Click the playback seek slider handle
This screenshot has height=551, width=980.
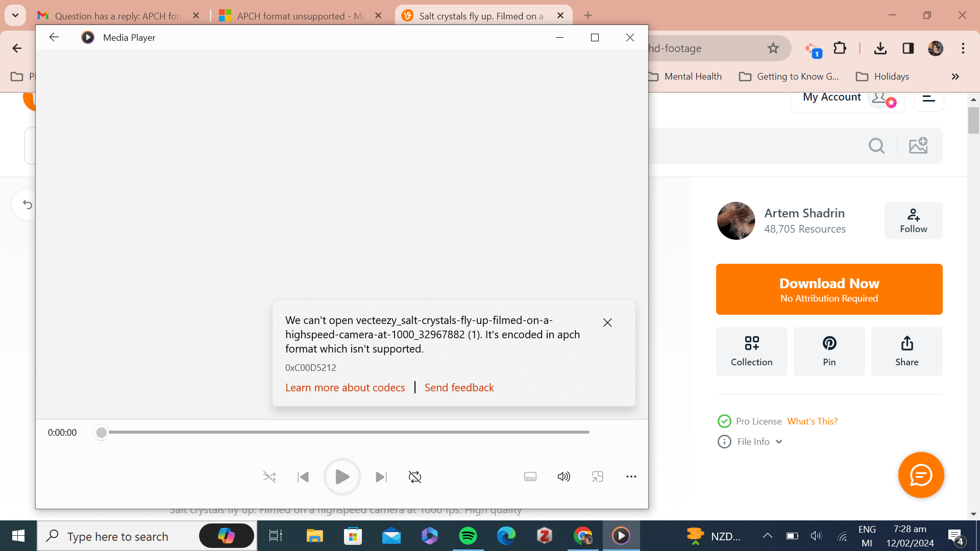click(x=102, y=433)
